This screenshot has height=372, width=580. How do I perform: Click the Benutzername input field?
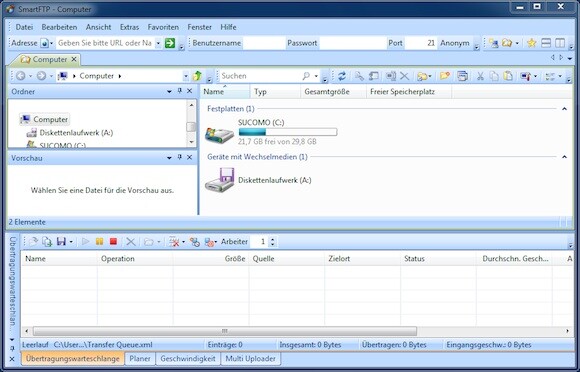[x=264, y=43]
